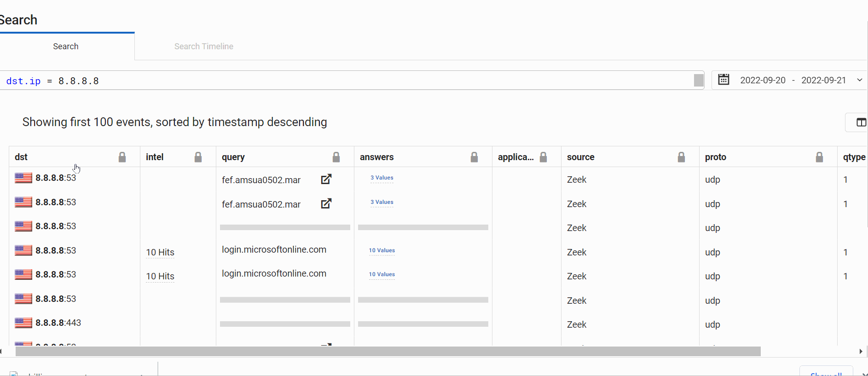Open 10 Hits intel in fifth row
The image size is (868, 376).
tap(160, 276)
